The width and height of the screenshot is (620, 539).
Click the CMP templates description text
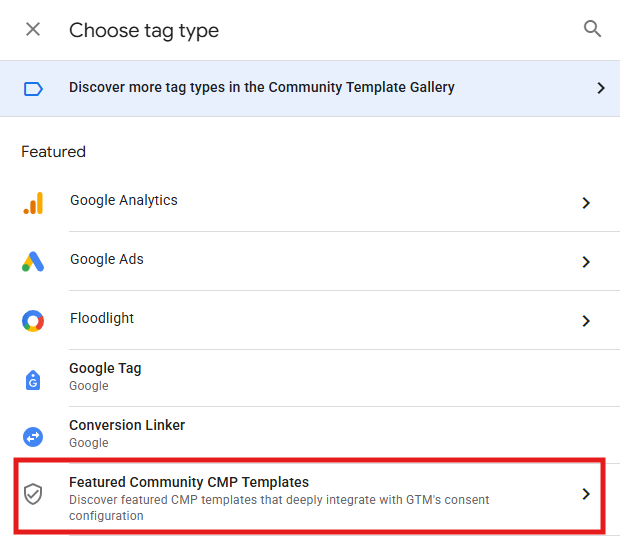(x=279, y=508)
